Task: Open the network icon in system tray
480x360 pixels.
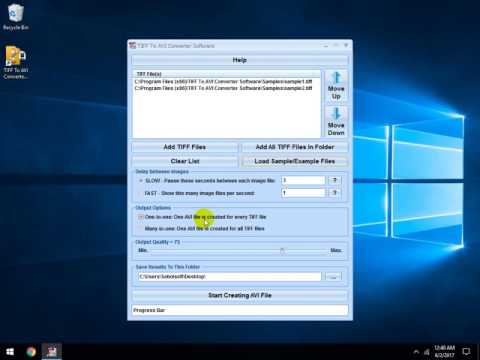Action: tap(426, 351)
